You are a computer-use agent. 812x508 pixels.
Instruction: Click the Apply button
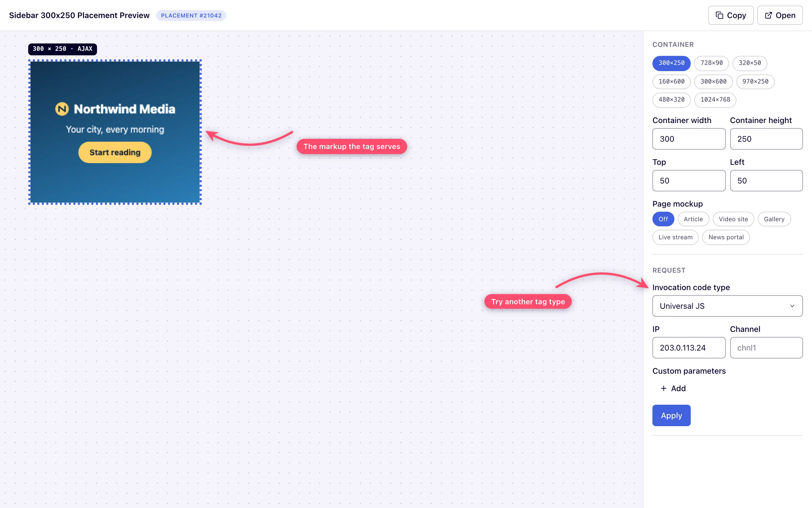click(671, 416)
